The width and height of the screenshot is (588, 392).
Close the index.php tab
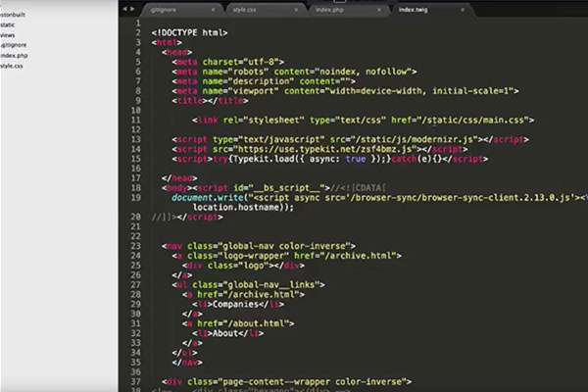(379, 10)
